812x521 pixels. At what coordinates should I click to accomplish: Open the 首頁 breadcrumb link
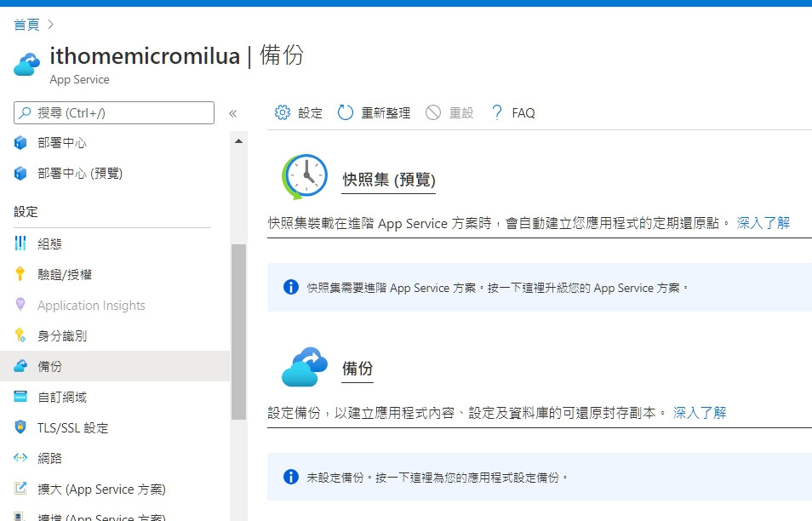pyautogui.click(x=26, y=25)
